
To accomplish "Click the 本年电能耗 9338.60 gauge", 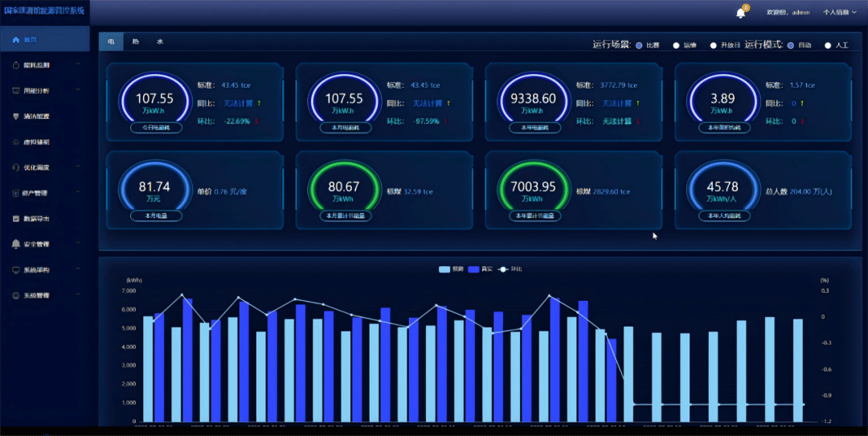I will [x=533, y=101].
